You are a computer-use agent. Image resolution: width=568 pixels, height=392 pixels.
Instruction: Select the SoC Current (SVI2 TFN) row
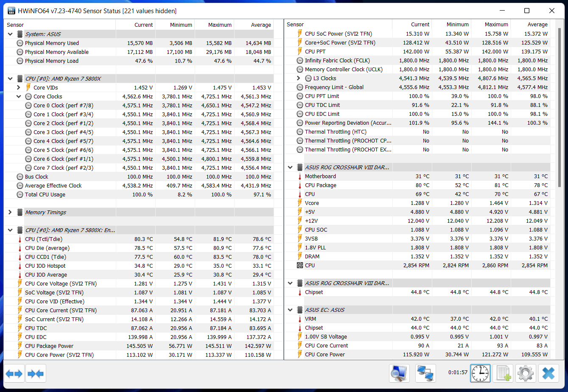[139, 319]
